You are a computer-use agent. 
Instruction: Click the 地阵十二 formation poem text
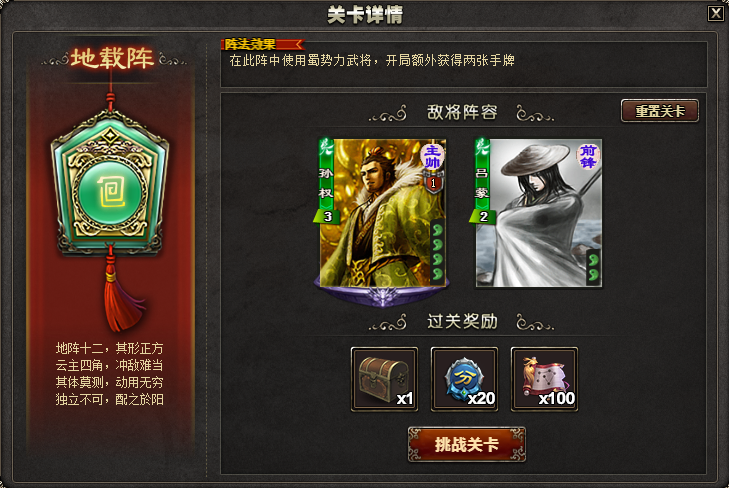tap(109, 374)
